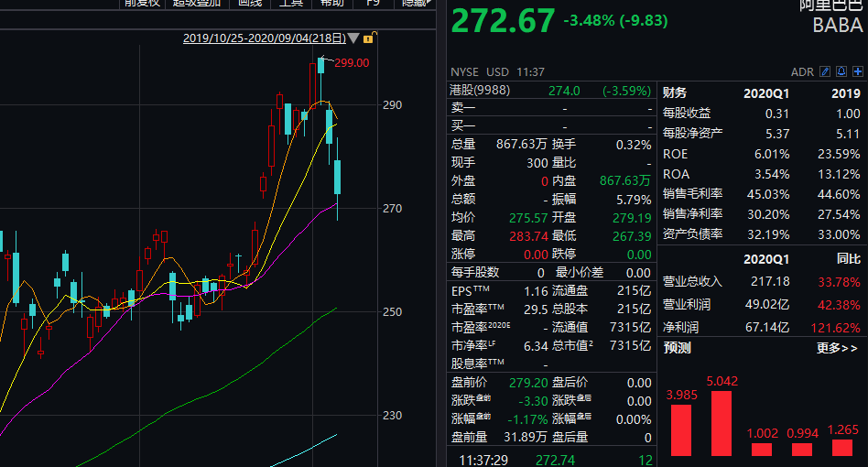Click the 现手 value 300
868x467 pixels.
(x=537, y=163)
